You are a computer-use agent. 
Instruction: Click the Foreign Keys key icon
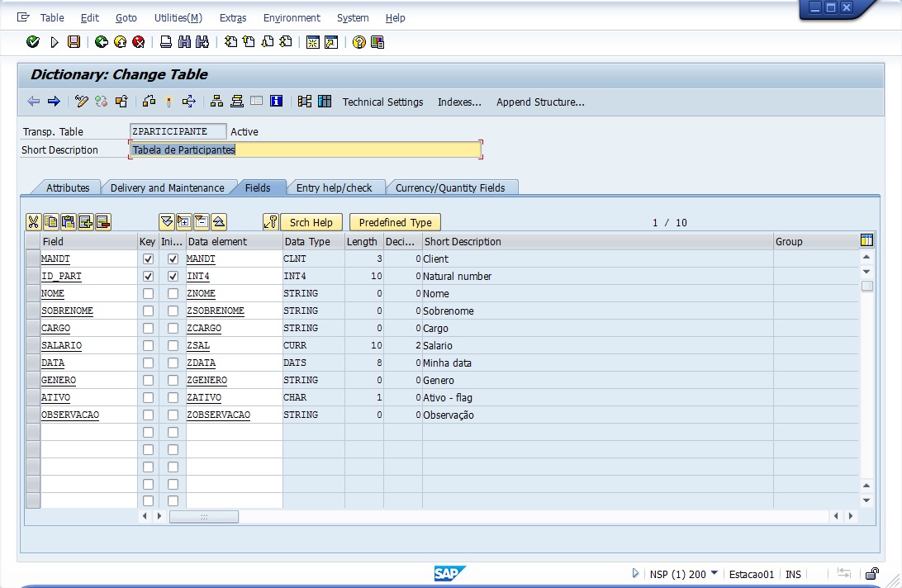click(270, 222)
